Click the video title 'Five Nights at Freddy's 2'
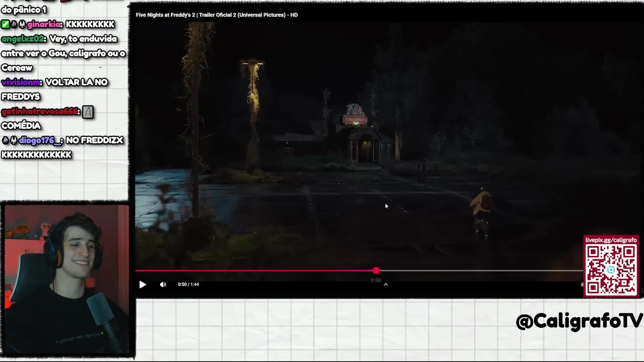 click(x=217, y=15)
